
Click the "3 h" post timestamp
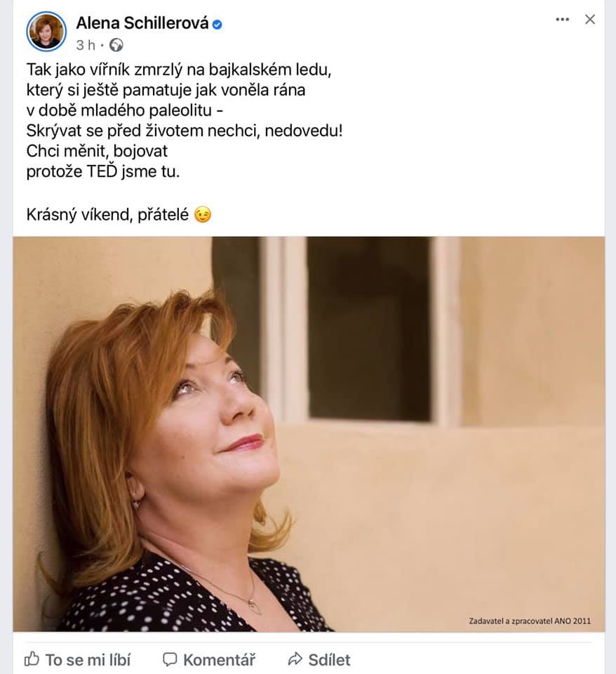85,45
